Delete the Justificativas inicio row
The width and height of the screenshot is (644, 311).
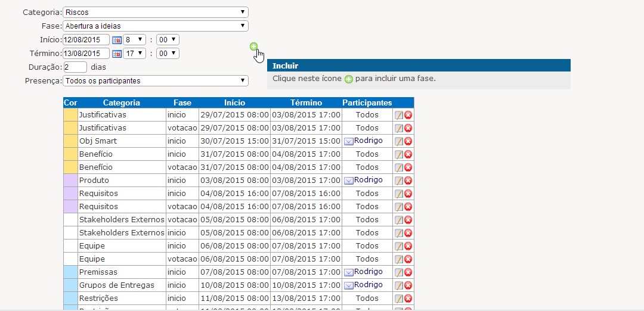(408, 115)
